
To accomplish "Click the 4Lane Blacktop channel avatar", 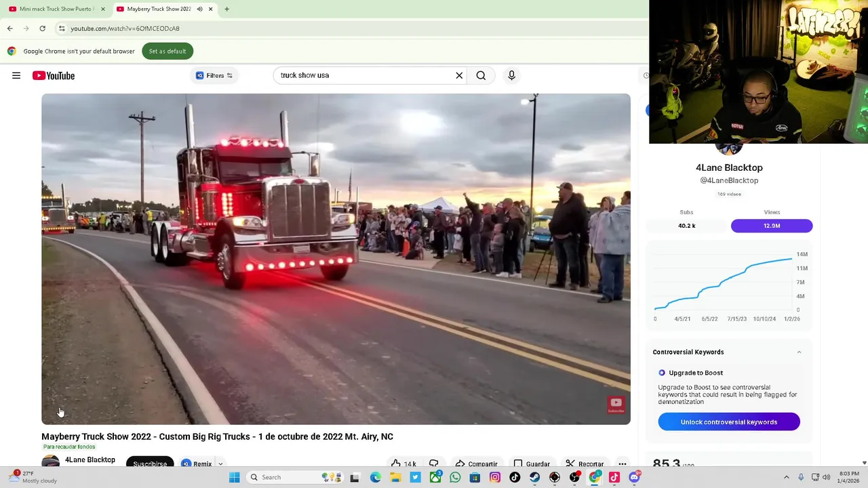I will coord(50,461).
